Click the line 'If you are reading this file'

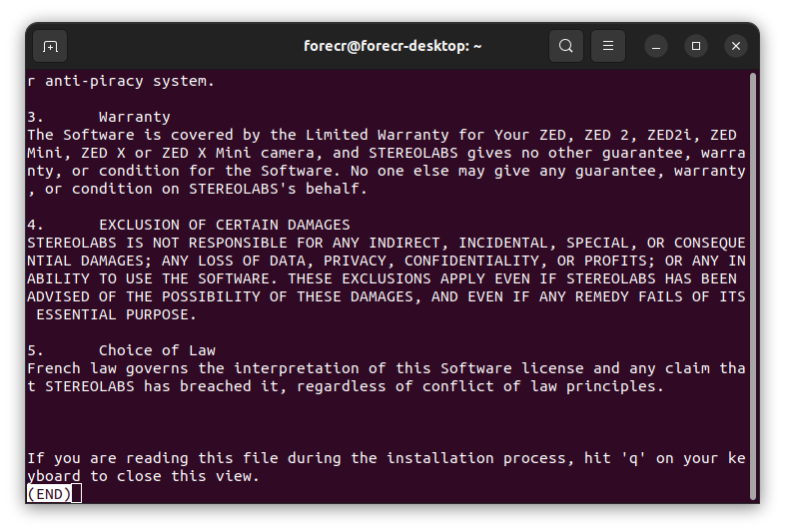[x=386, y=458]
